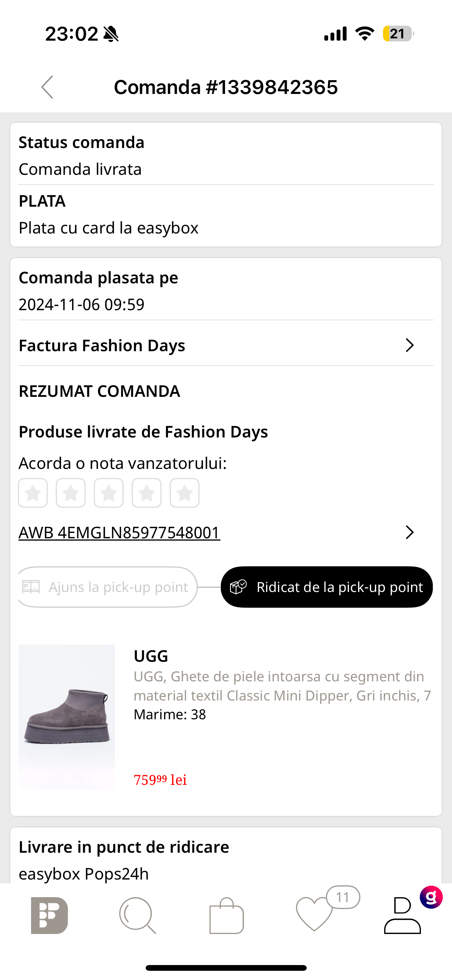This screenshot has width=452, height=980.
Task: Open the account profile tab
Action: point(402,915)
